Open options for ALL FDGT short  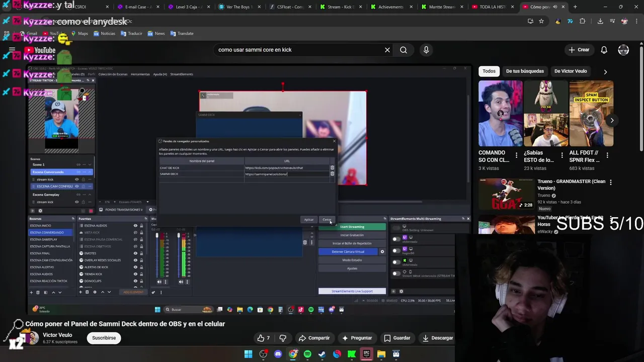[x=607, y=156]
